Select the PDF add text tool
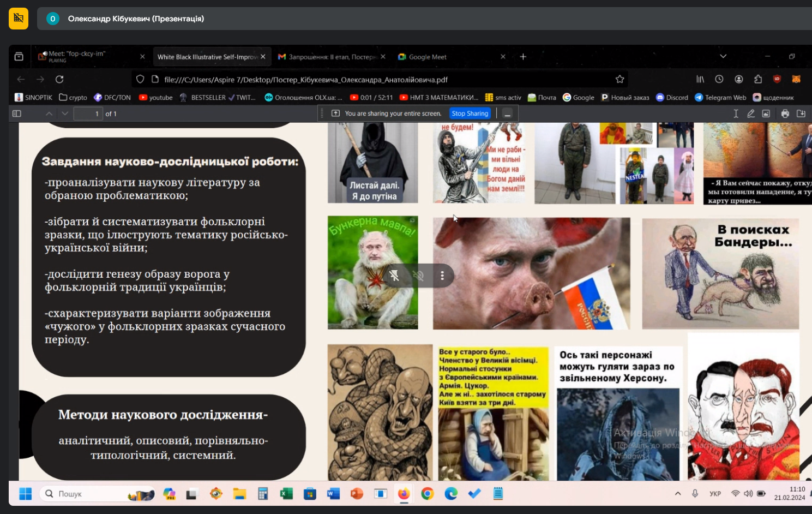Screen dimensions: 812x514 click(x=736, y=113)
